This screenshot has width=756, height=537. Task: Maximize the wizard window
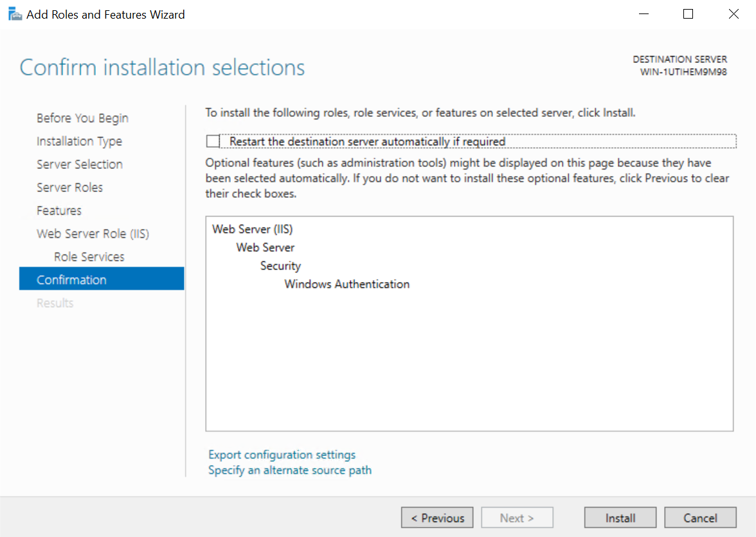(x=688, y=14)
